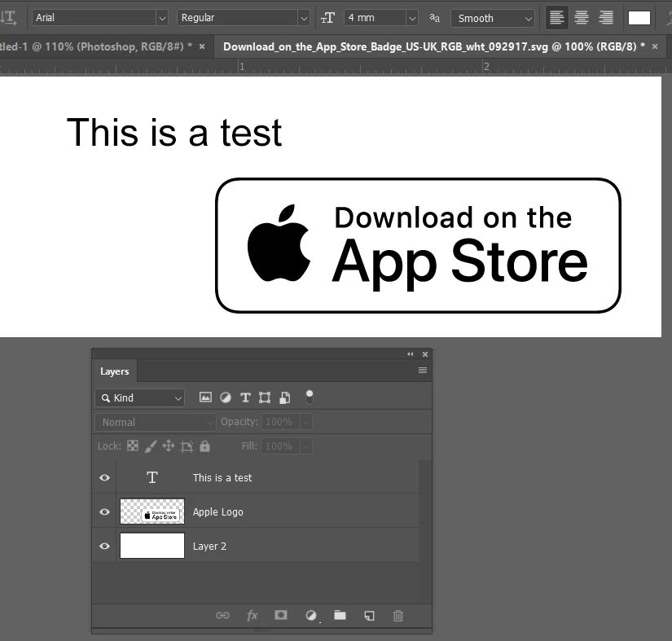Align text right
Screen dimensions: 672x641
click(x=605, y=18)
